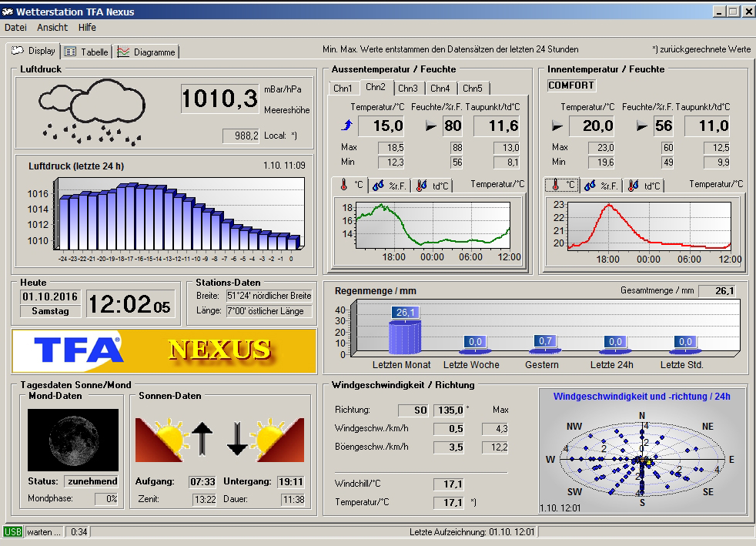Click the maximum gust speed 12,2
The height and width of the screenshot is (546, 756).
pyautogui.click(x=495, y=447)
